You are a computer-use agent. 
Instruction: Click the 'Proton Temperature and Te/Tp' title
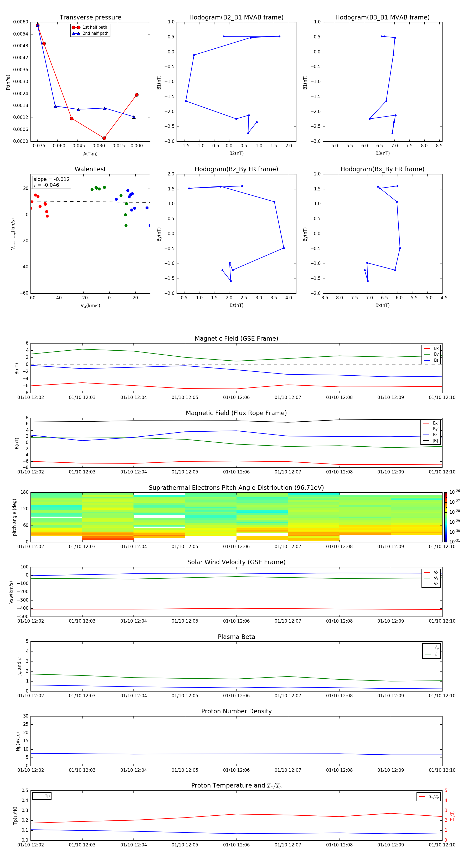coord(236,786)
